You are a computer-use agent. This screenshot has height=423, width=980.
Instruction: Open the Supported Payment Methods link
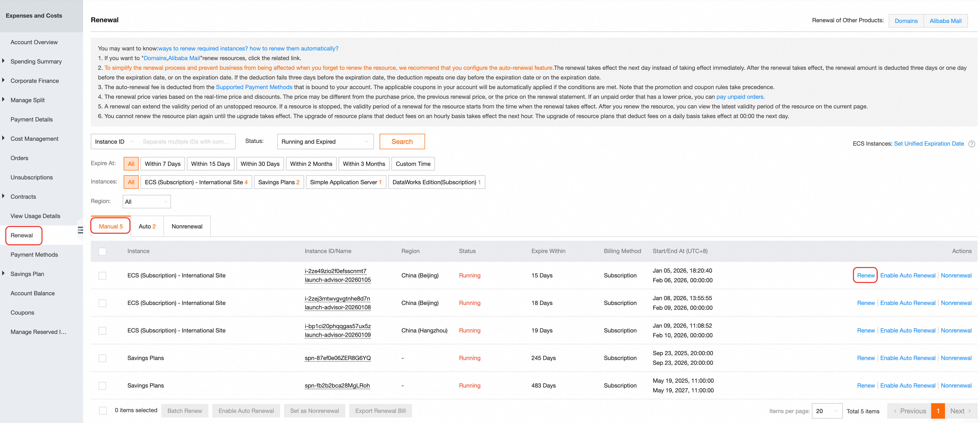pyautogui.click(x=254, y=87)
